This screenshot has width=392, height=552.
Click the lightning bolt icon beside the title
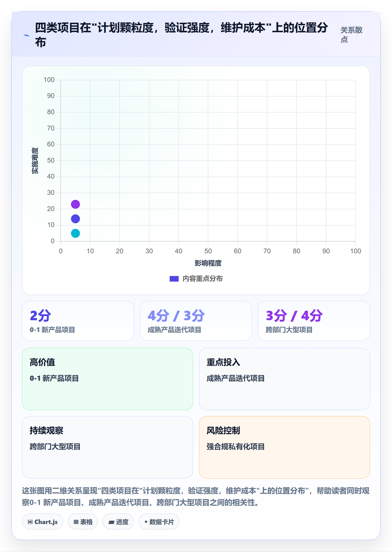[26, 35]
